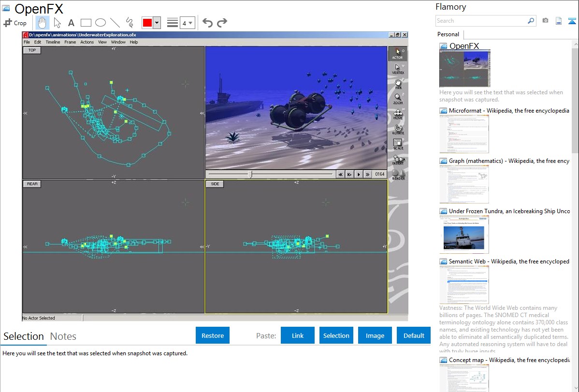Click the previous keyframe button

pos(349,174)
